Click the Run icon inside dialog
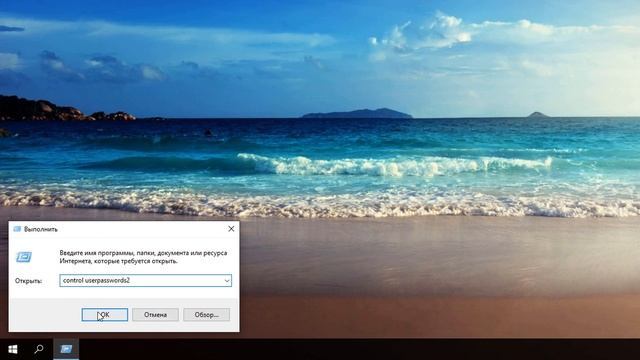Image resolution: width=640 pixels, height=360 pixels. (x=24, y=257)
